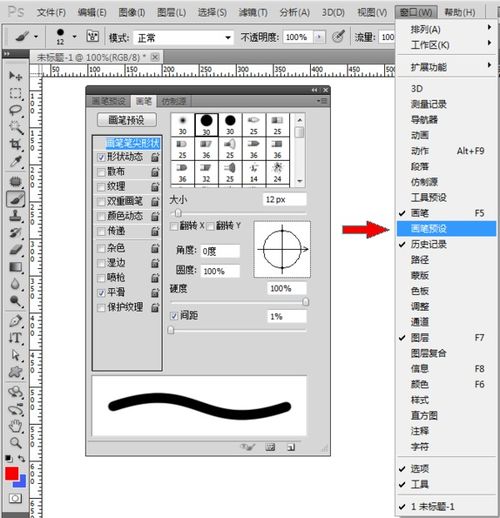Uncheck the 形状动态 checkbox
Image resolution: width=500 pixels, height=518 pixels.
[x=101, y=157]
